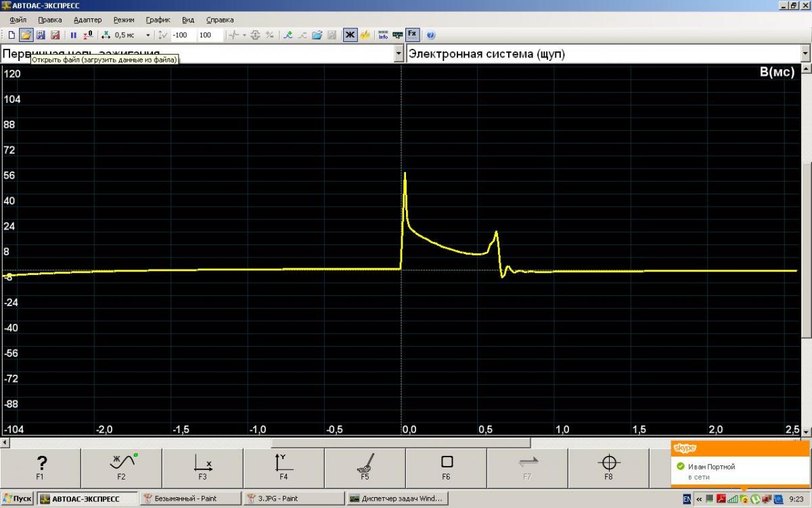Click the F3 X-axis button
Viewport: 812px width, 508px height.
tap(203, 469)
